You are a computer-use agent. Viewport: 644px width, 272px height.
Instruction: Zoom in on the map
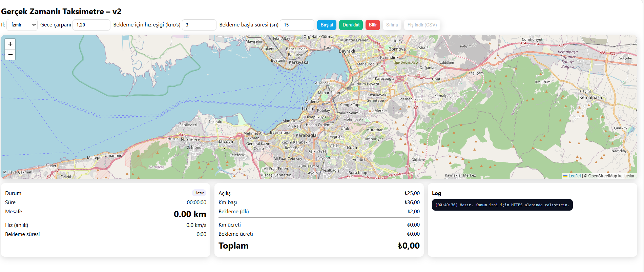pos(10,44)
